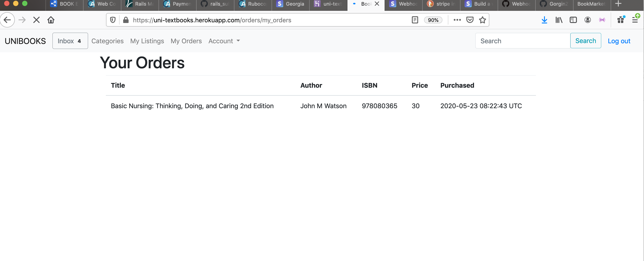Click the Log out link

click(619, 41)
